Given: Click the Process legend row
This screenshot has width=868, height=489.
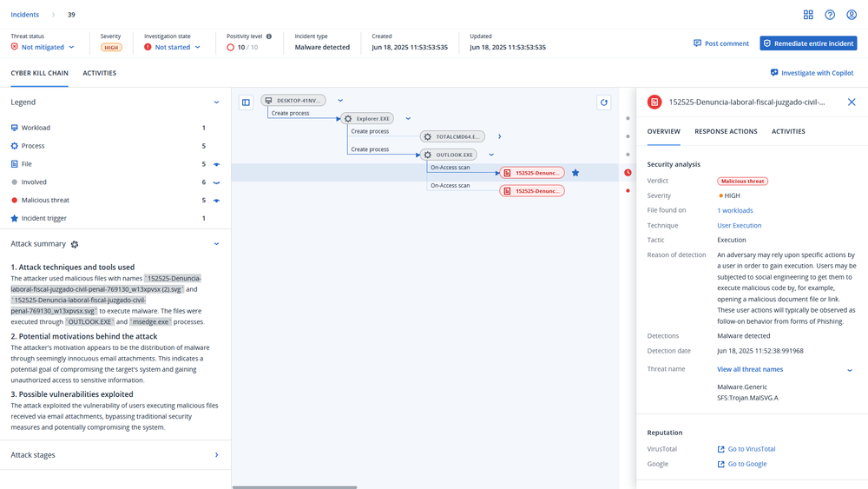Looking at the screenshot, I should (x=115, y=146).
